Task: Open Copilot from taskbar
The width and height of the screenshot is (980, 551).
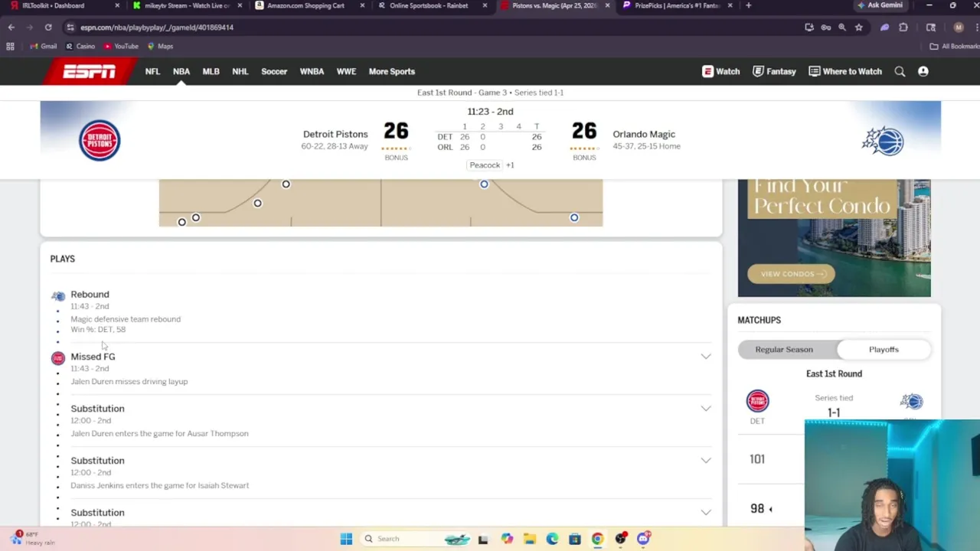Action: (x=507, y=539)
